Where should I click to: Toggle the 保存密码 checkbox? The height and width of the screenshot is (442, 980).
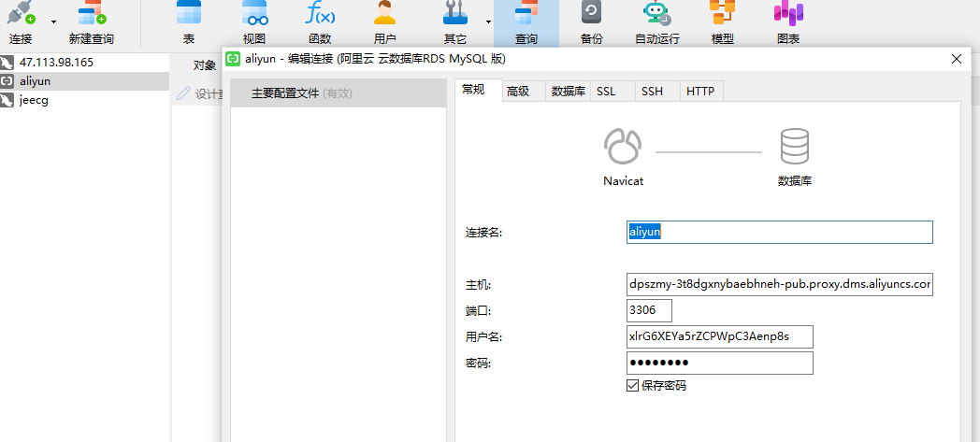tap(632, 385)
